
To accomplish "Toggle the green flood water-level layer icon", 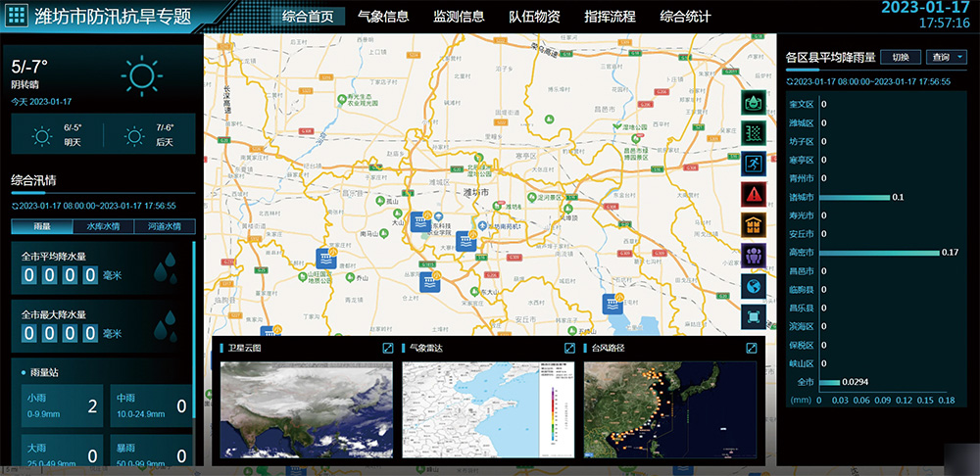I will pos(754,133).
